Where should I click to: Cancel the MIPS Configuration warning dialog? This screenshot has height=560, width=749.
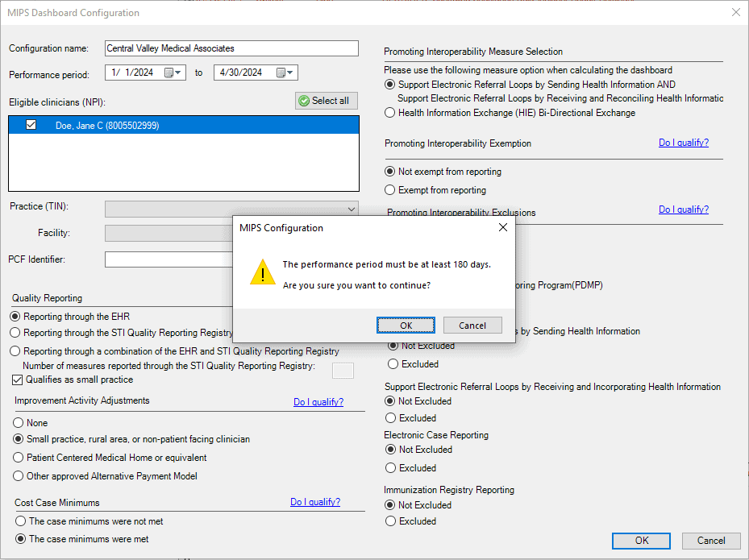(x=472, y=326)
